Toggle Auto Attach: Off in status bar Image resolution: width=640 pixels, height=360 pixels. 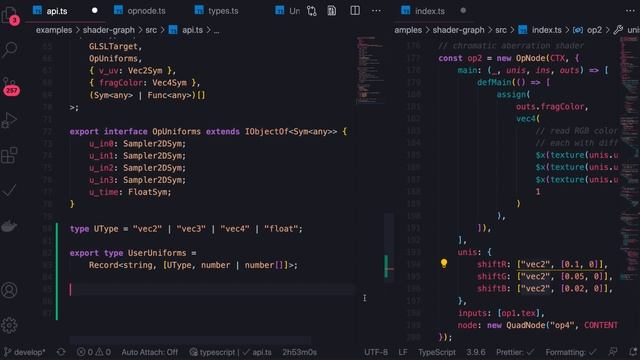[x=149, y=352]
